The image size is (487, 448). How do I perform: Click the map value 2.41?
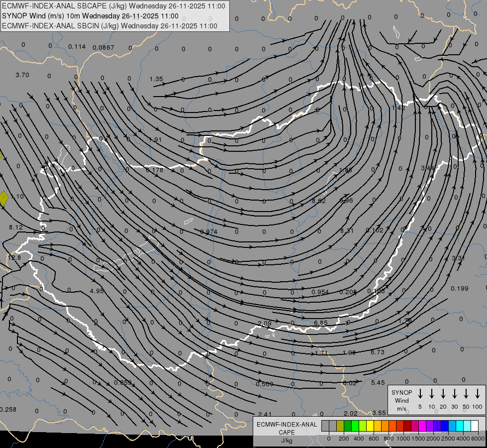coord(265,414)
